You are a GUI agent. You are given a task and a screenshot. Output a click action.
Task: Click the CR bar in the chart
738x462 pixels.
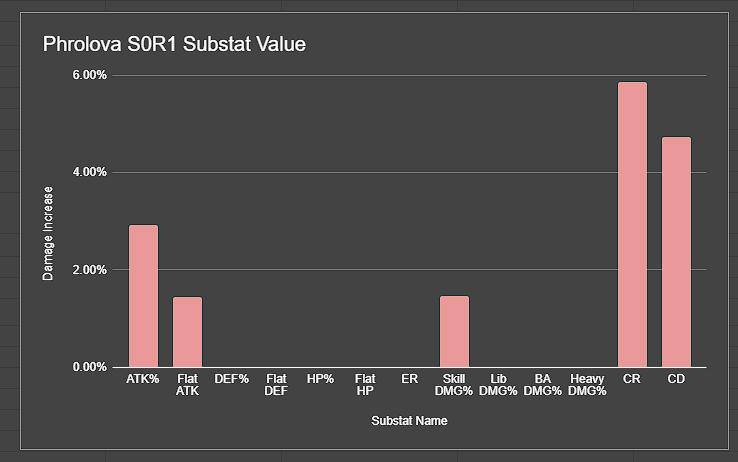(632, 224)
